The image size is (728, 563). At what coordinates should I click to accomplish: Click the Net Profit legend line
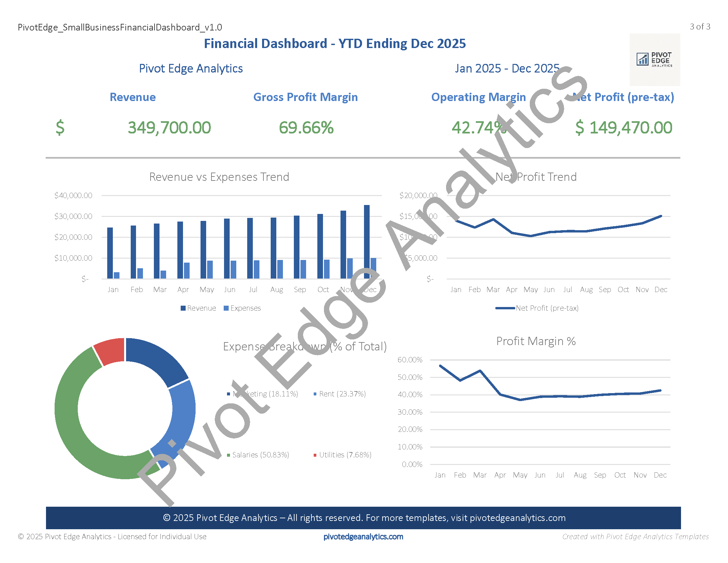pos(505,308)
